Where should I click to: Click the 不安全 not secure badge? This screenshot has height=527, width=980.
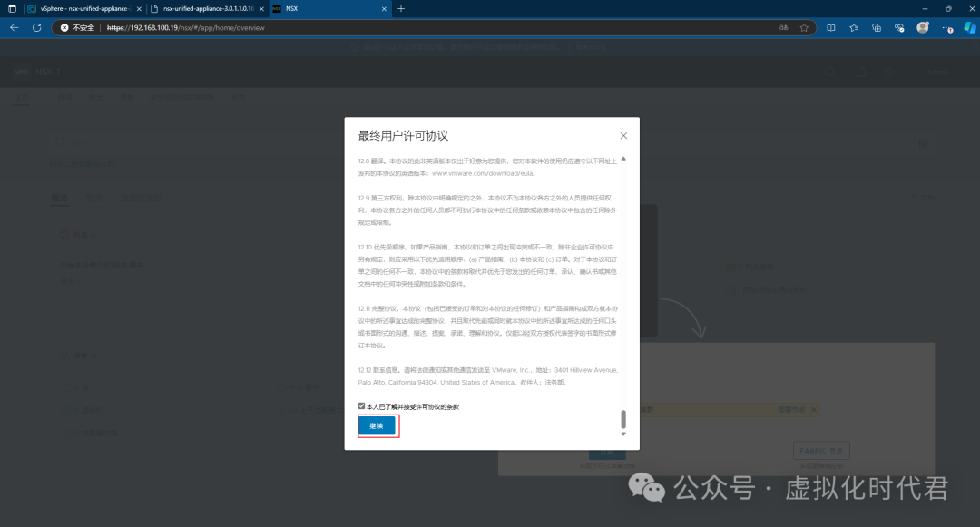click(x=77, y=27)
